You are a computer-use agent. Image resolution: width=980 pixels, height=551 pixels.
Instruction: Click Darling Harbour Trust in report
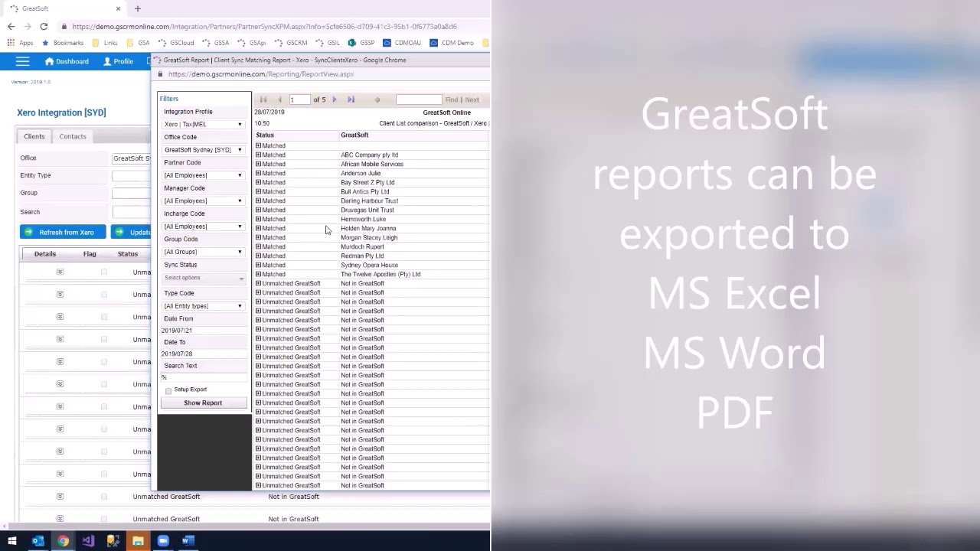pyautogui.click(x=369, y=201)
